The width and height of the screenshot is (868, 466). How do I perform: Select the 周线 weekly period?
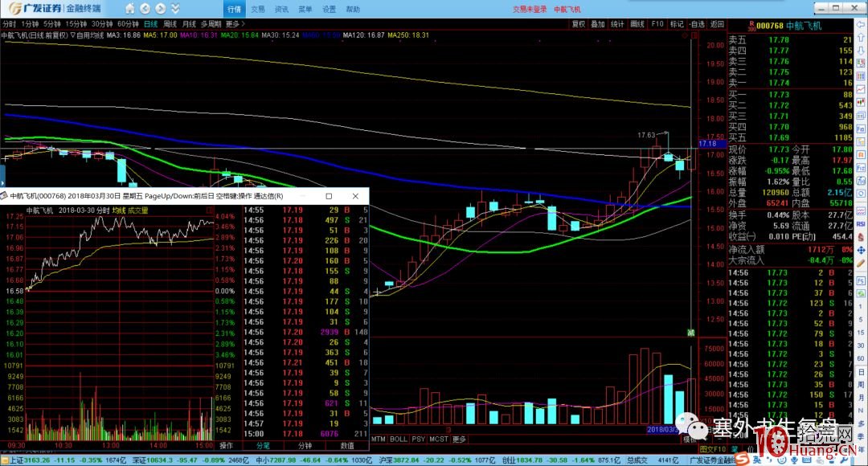(170, 24)
